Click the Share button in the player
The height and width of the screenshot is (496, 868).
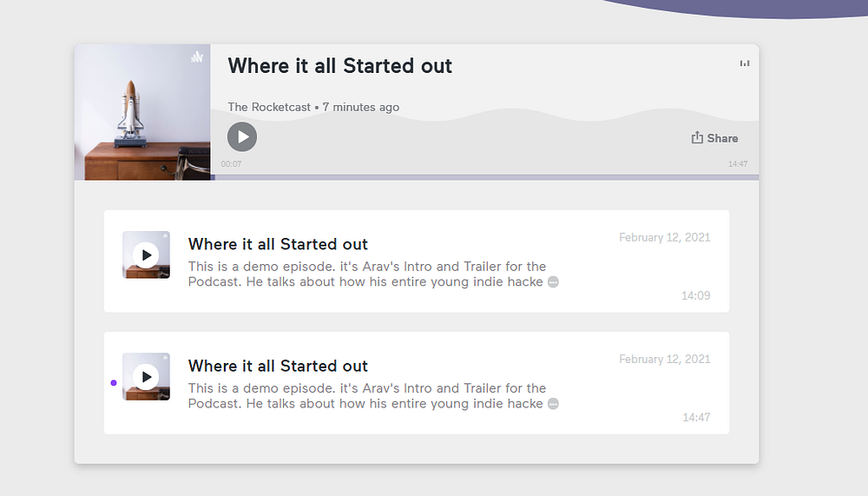(714, 138)
